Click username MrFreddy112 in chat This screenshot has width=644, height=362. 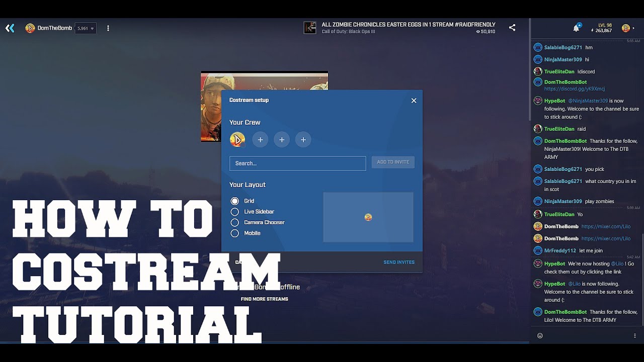coord(560,251)
